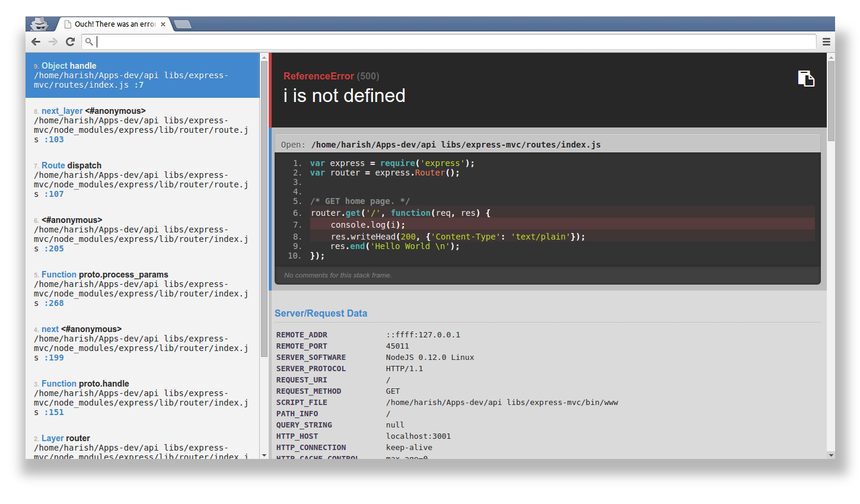Click 'i is not defined' message
The height and width of the screenshot is (504, 860).
pyautogui.click(x=345, y=95)
